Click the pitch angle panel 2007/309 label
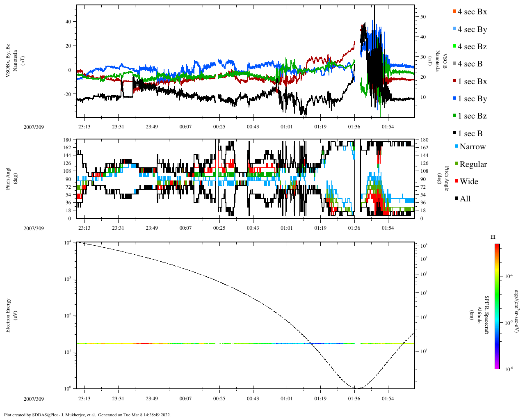The width and height of the screenshot is (525, 420). point(34,228)
